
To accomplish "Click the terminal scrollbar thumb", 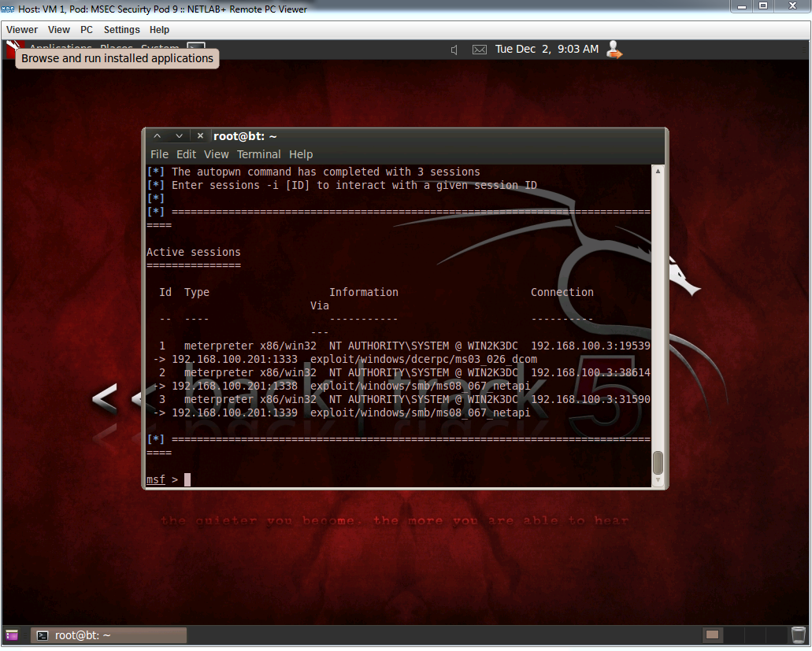I will (658, 463).
